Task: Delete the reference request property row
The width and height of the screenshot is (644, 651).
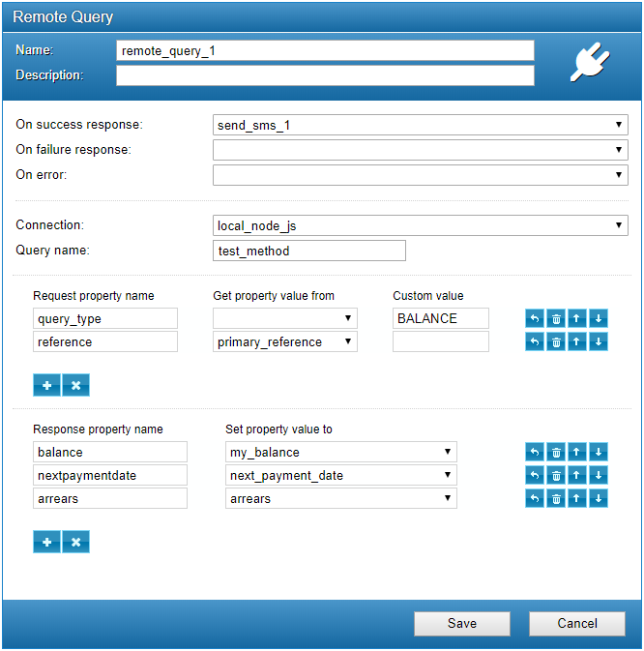Action: (x=556, y=341)
